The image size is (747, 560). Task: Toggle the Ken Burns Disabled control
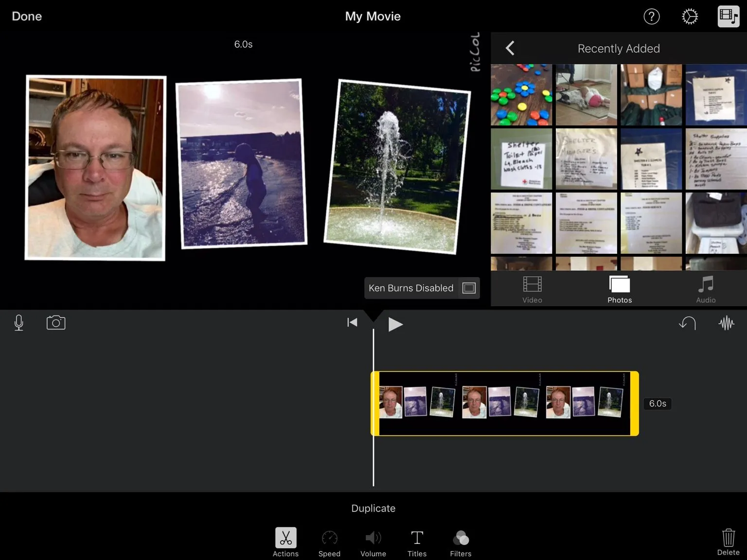(422, 288)
